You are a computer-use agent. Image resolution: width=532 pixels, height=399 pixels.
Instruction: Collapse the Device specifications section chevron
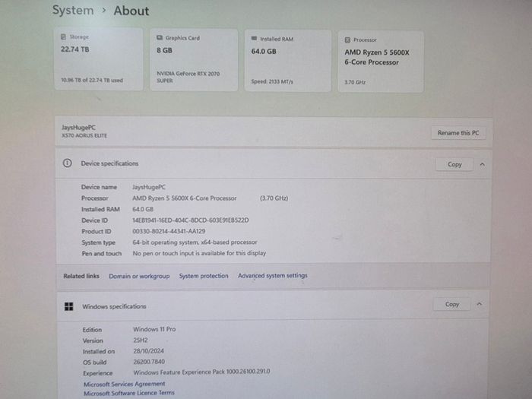[482, 165]
